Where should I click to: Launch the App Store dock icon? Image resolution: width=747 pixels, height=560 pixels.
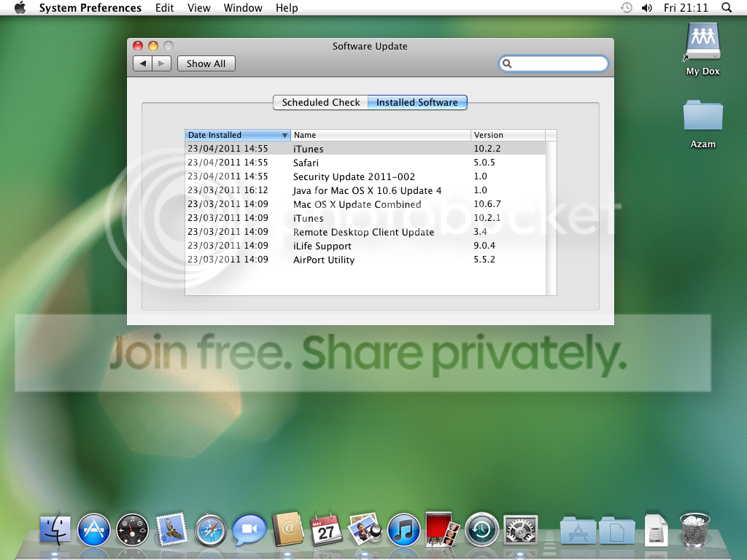tap(93, 529)
